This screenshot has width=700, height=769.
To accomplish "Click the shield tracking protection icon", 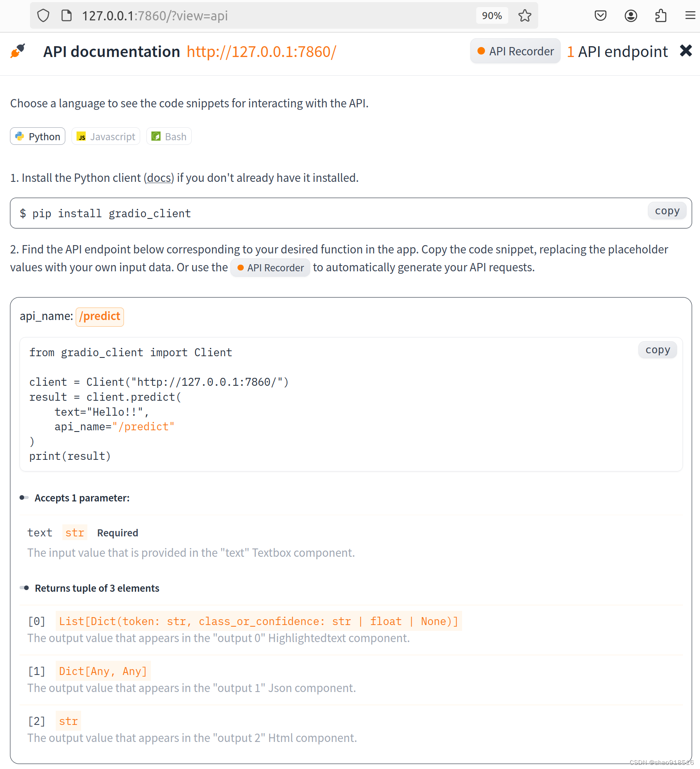I will (x=43, y=16).
